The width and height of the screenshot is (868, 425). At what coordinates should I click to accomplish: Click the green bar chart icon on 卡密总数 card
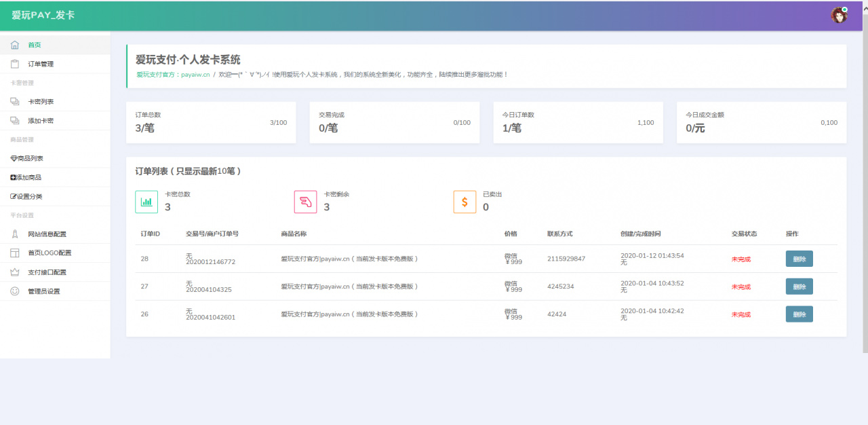click(146, 202)
